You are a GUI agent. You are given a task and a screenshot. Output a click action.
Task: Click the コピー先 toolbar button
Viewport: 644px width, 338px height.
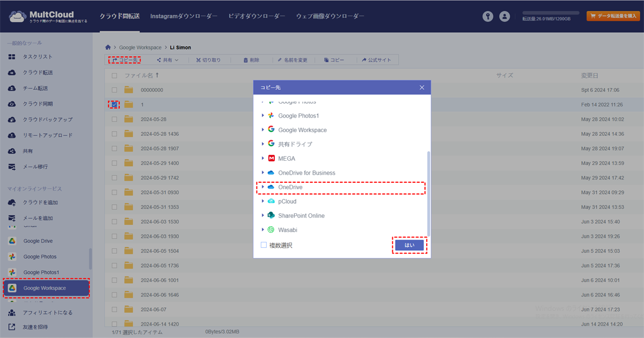[125, 60]
